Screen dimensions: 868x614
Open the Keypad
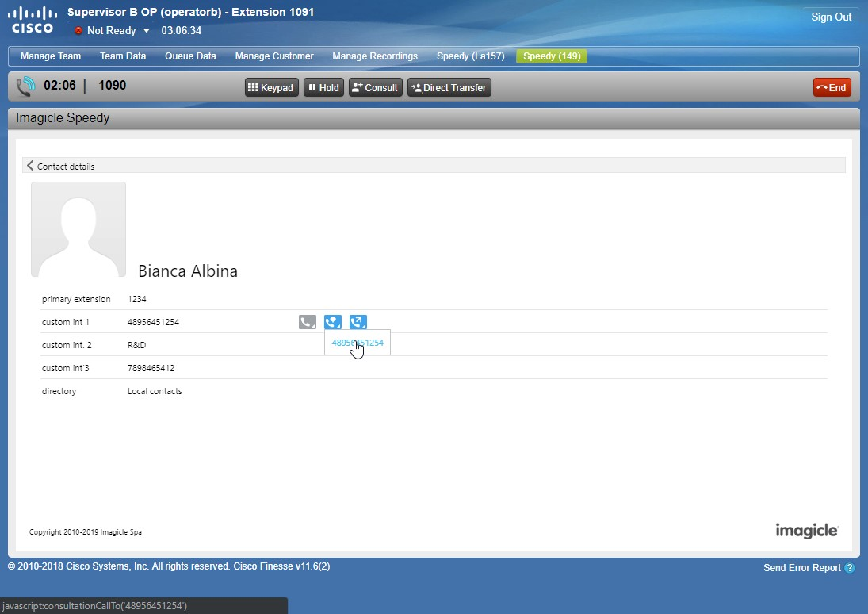click(x=271, y=88)
